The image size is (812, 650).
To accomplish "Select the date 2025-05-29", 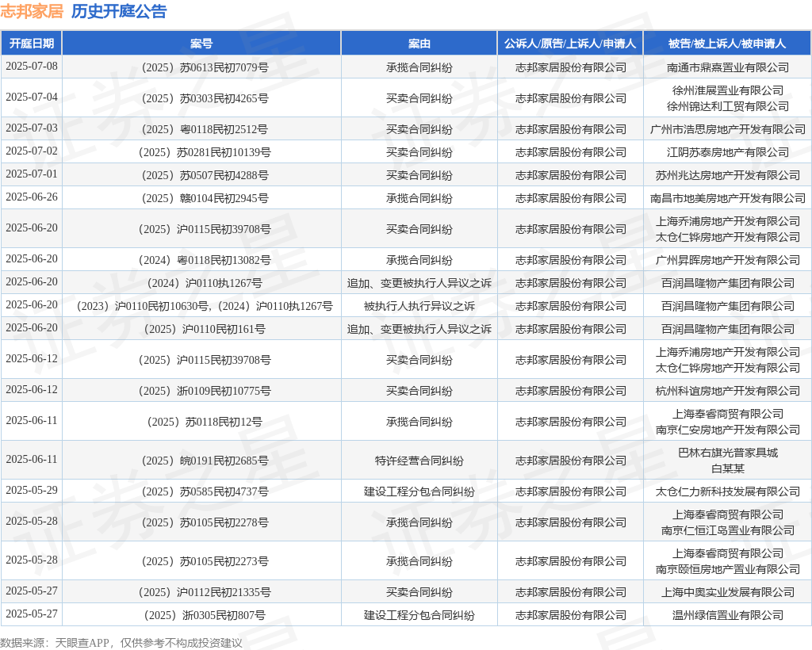I will point(32,490).
